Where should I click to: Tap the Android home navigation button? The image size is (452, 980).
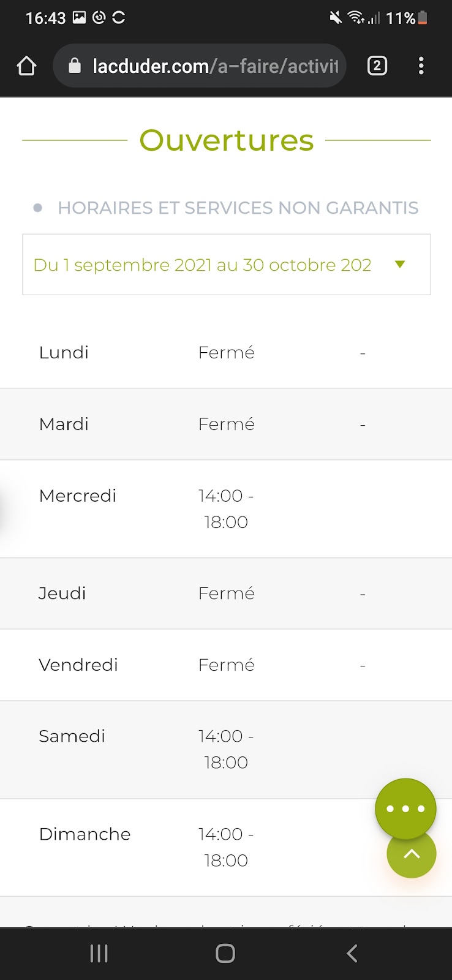225,953
